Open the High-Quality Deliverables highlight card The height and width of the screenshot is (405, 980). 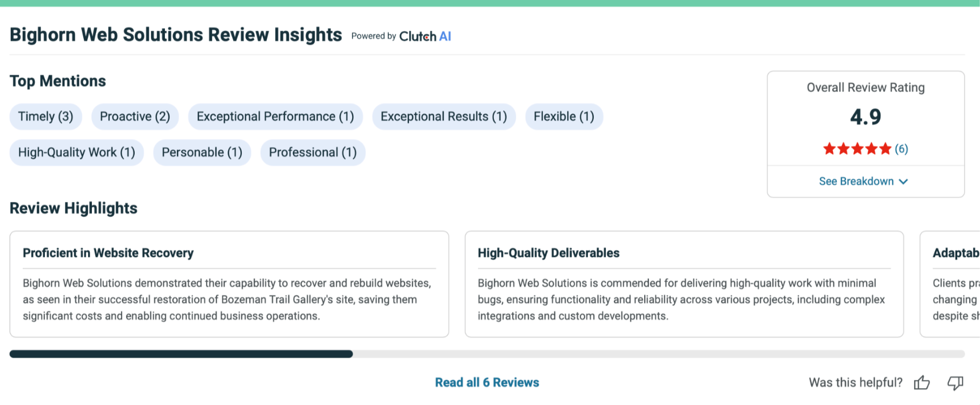click(x=684, y=284)
